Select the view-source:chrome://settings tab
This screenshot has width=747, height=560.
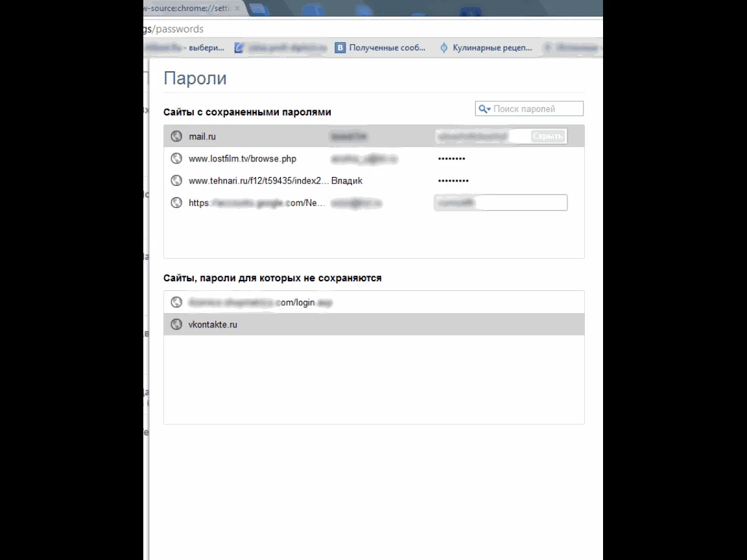[x=195, y=8]
